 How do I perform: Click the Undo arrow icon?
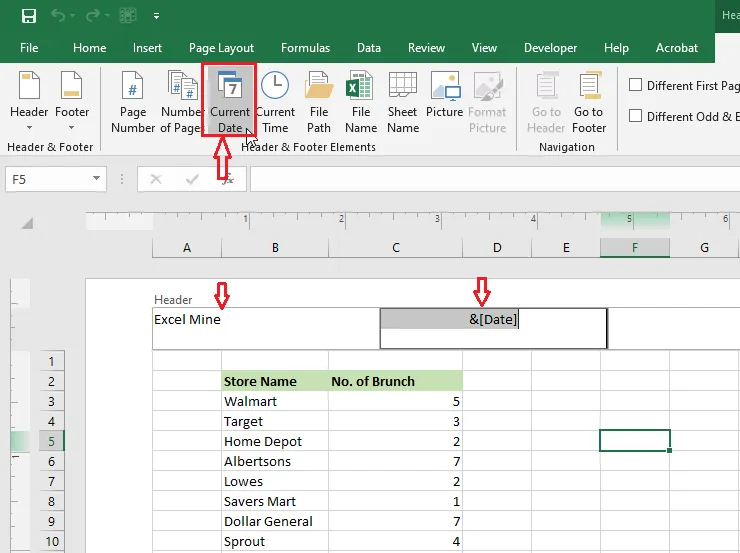(x=58, y=16)
